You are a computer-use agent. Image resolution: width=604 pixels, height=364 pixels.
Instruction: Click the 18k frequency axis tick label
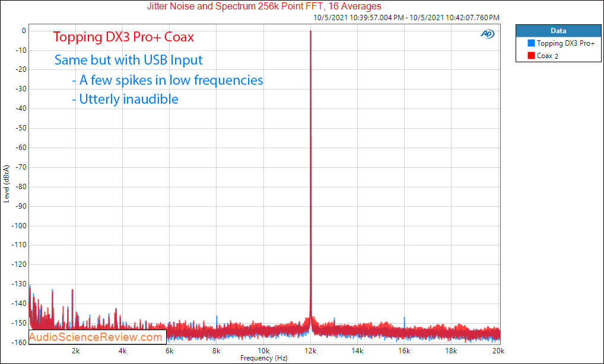451,351
